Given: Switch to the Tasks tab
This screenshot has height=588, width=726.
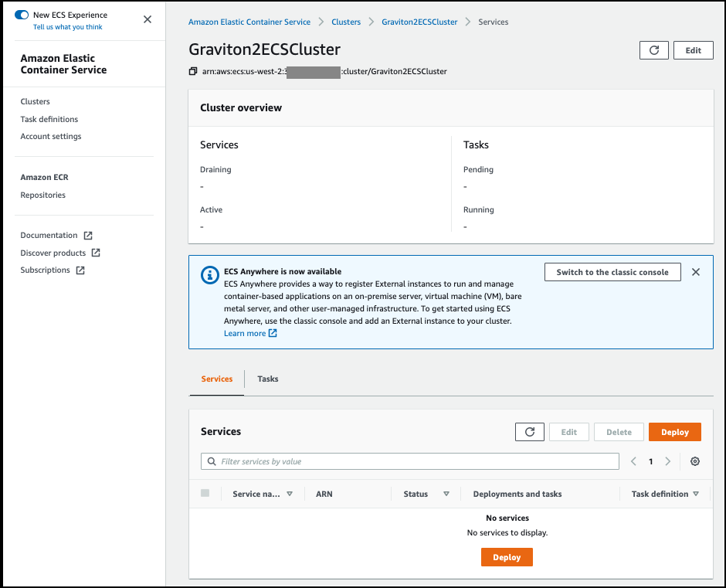Looking at the screenshot, I should [x=268, y=379].
